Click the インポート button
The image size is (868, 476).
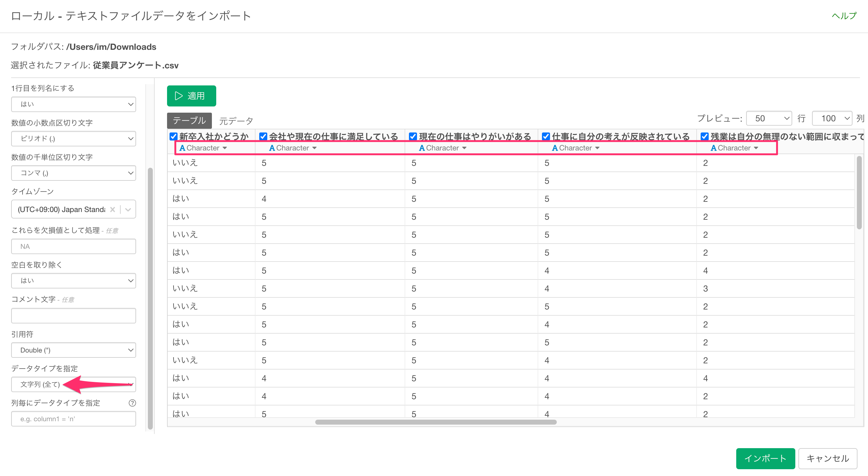[x=765, y=458]
